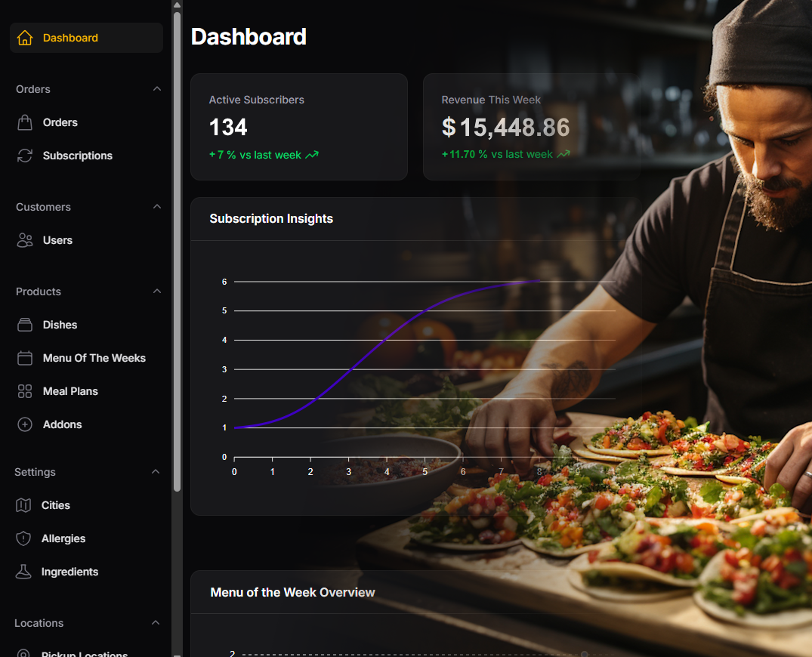Click the Meal Plans grid icon

25,391
